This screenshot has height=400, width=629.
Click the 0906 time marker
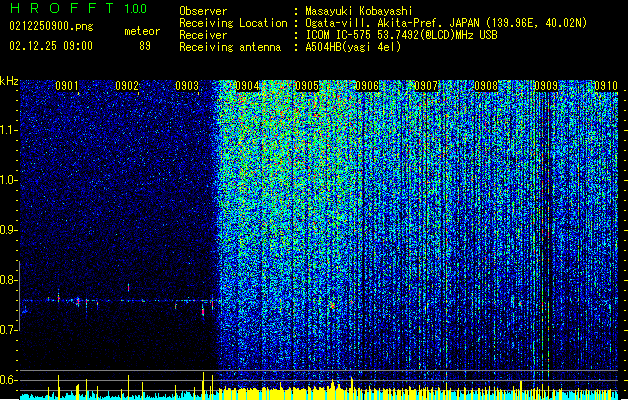[x=367, y=86]
